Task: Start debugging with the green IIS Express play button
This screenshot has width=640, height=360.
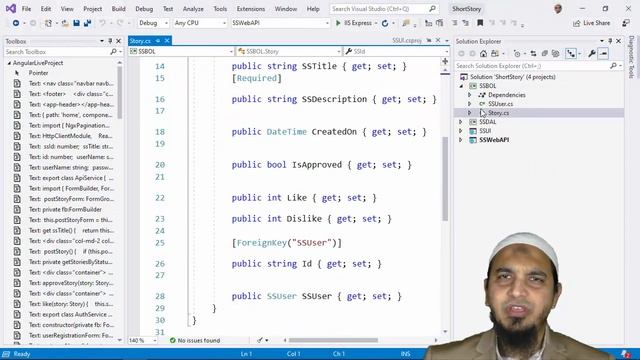Action: click(338, 23)
